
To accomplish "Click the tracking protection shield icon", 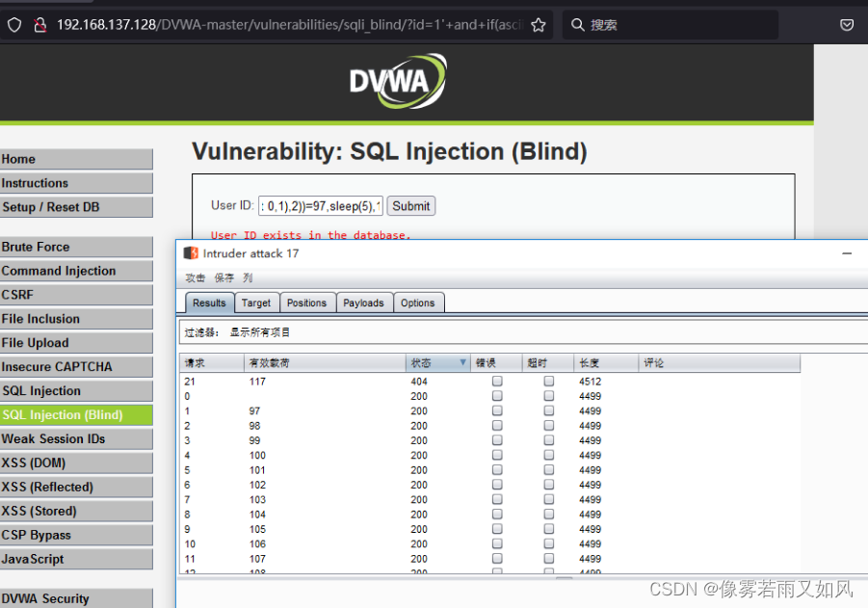I will pyautogui.click(x=13, y=25).
